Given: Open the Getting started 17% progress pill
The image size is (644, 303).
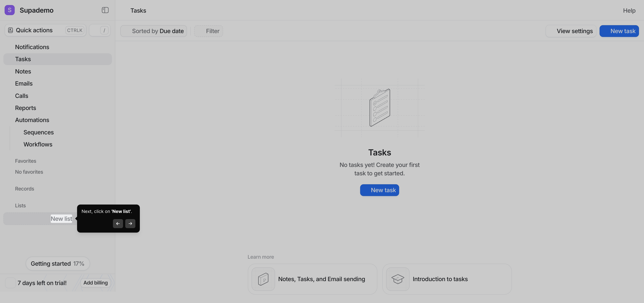Looking at the screenshot, I should point(57,264).
